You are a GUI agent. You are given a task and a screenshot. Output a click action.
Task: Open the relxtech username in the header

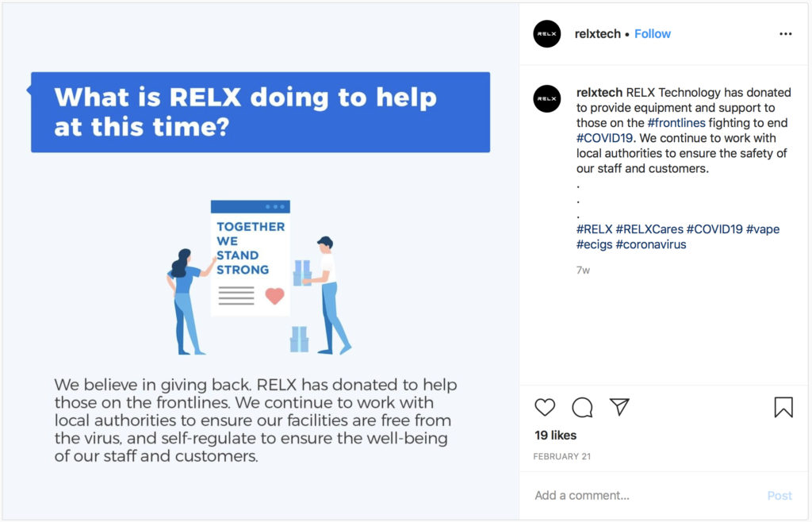pos(598,33)
